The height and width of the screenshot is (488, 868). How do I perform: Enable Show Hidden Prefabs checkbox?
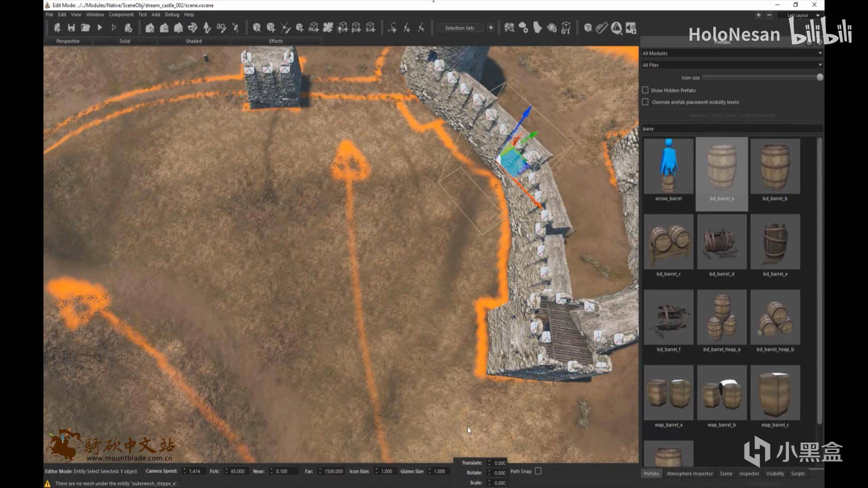645,90
